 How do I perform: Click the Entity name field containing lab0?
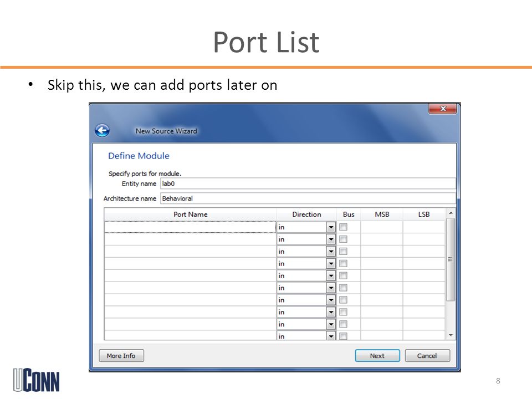pos(308,183)
